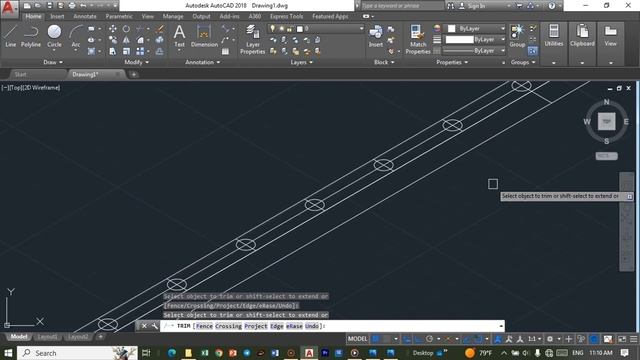Image resolution: width=640 pixels, height=360 pixels.
Task: Toggle snap mode in status bar
Action: coord(386,339)
